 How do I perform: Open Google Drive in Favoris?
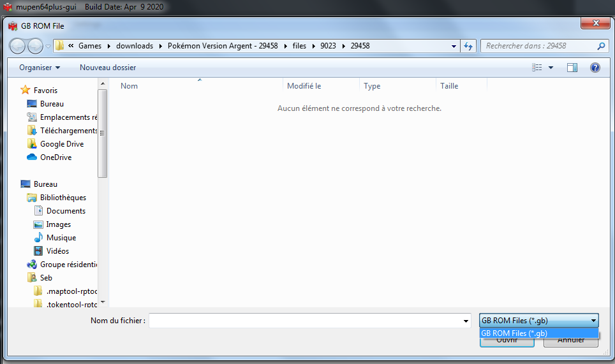click(61, 144)
